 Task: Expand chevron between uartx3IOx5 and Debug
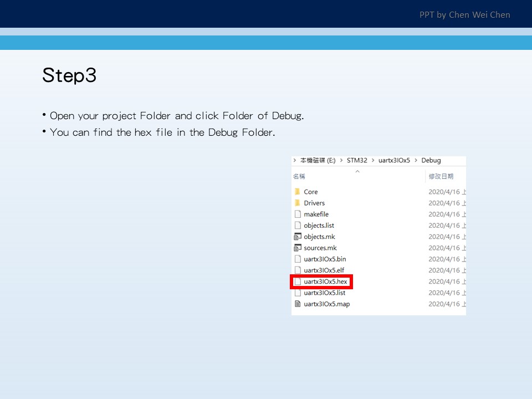pos(416,160)
